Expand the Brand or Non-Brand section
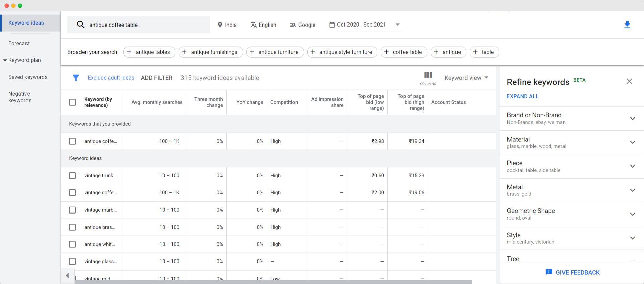 coord(633,119)
